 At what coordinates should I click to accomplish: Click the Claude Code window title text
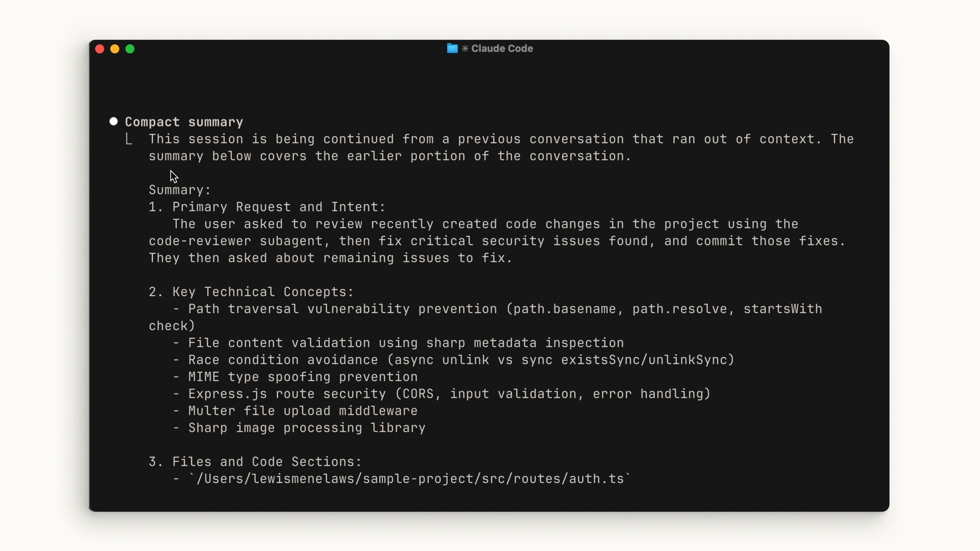pos(502,48)
